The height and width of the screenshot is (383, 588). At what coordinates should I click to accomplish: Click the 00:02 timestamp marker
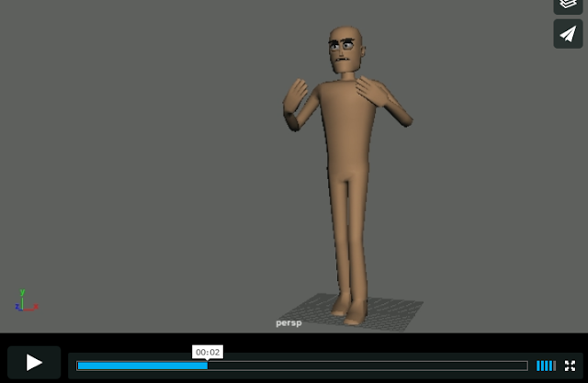tap(208, 353)
